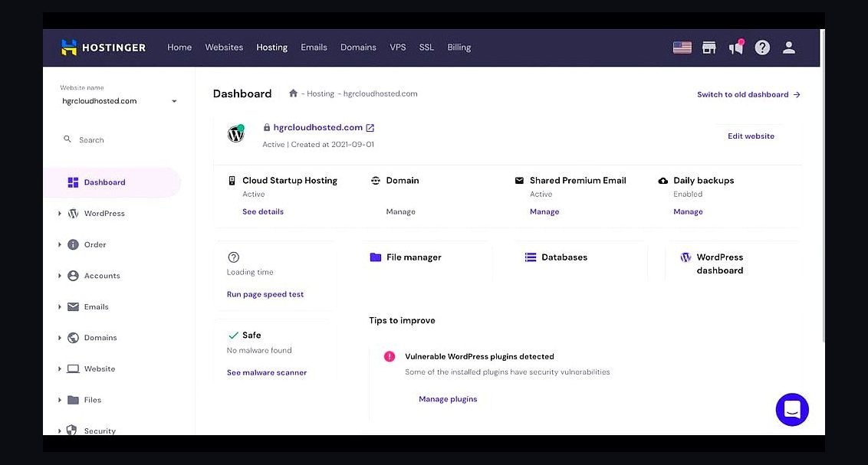Viewport: 868px width, 465px height.
Task: Expand the Emails sidebar section
Action: point(60,306)
